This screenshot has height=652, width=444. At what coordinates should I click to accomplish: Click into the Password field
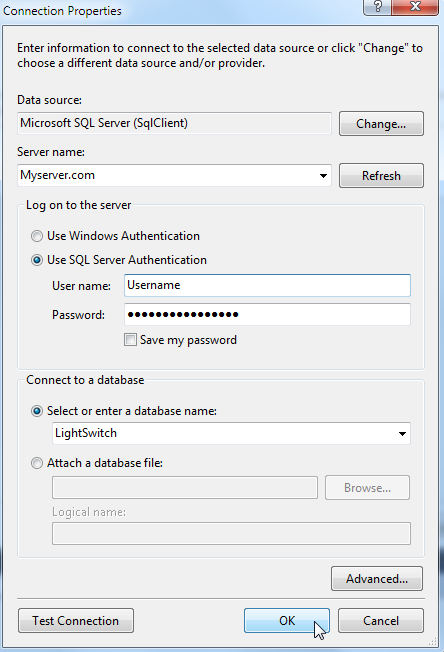pyautogui.click(x=267, y=314)
